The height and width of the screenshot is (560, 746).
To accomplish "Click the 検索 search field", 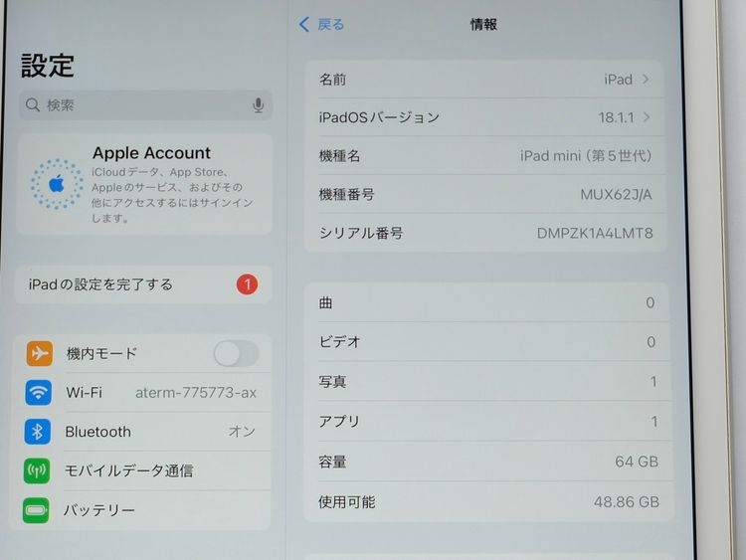I will pyautogui.click(x=139, y=105).
